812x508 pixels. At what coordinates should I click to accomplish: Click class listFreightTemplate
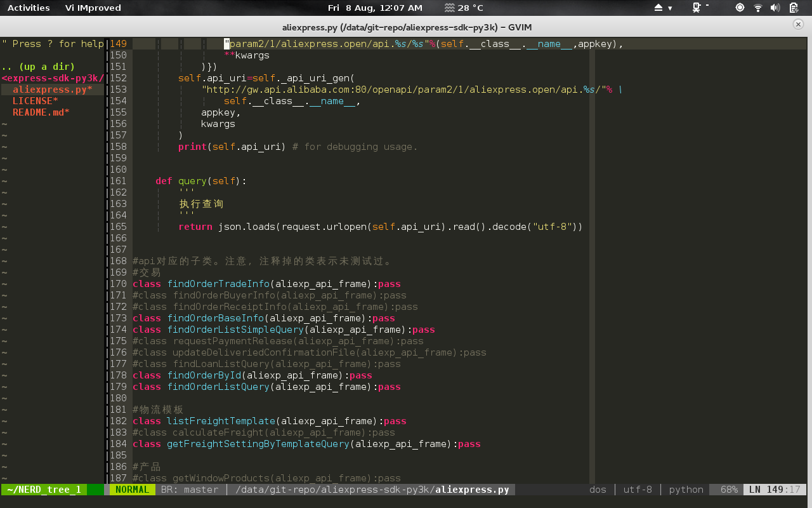tap(270, 421)
